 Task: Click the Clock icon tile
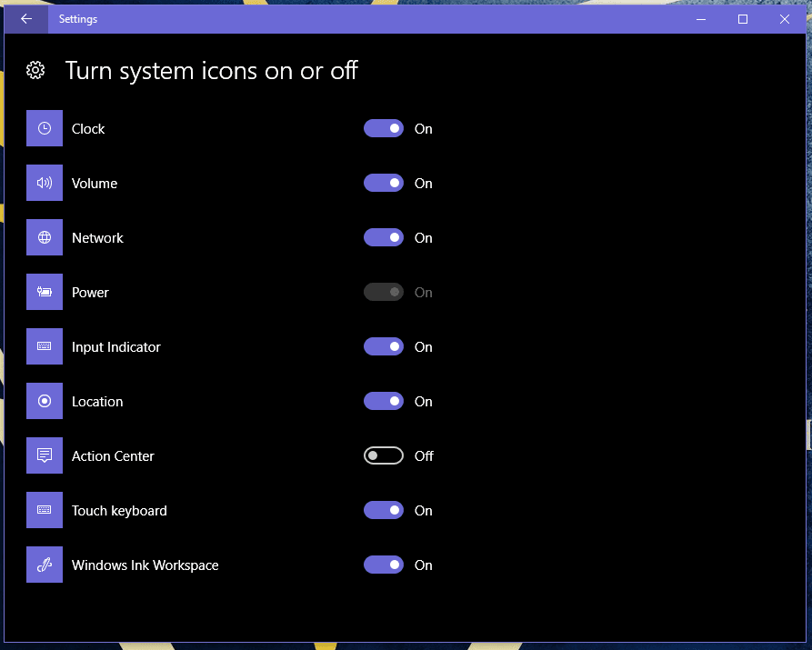point(45,128)
